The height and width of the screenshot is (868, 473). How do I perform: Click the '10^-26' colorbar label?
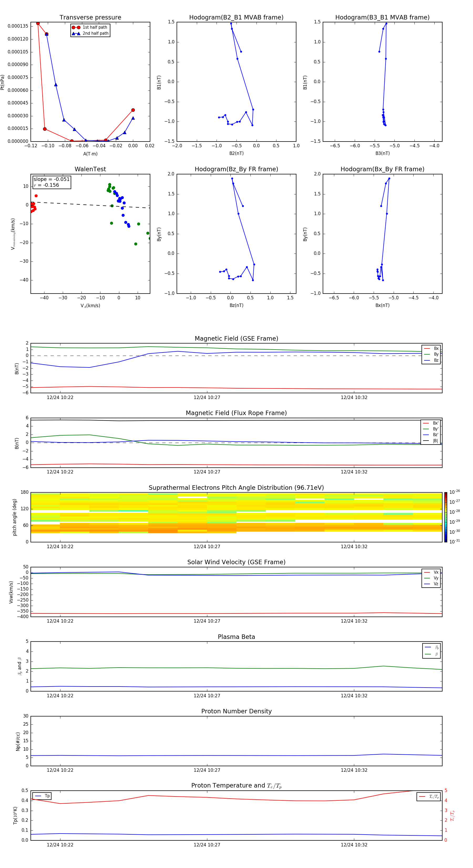tap(455, 492)
